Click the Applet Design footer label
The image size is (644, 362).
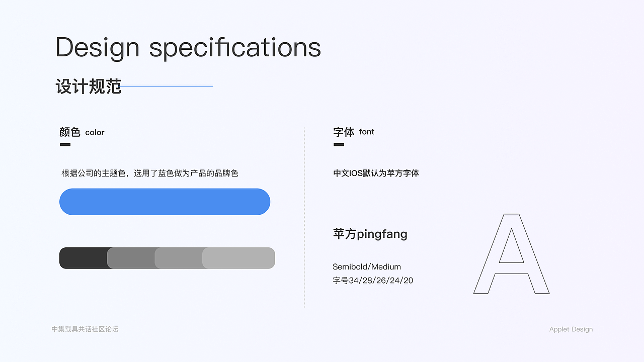click(571, 329)
